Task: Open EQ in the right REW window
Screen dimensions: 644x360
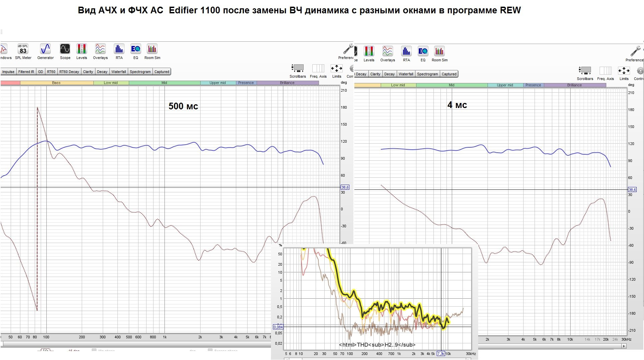Action: tap(423, 54)
